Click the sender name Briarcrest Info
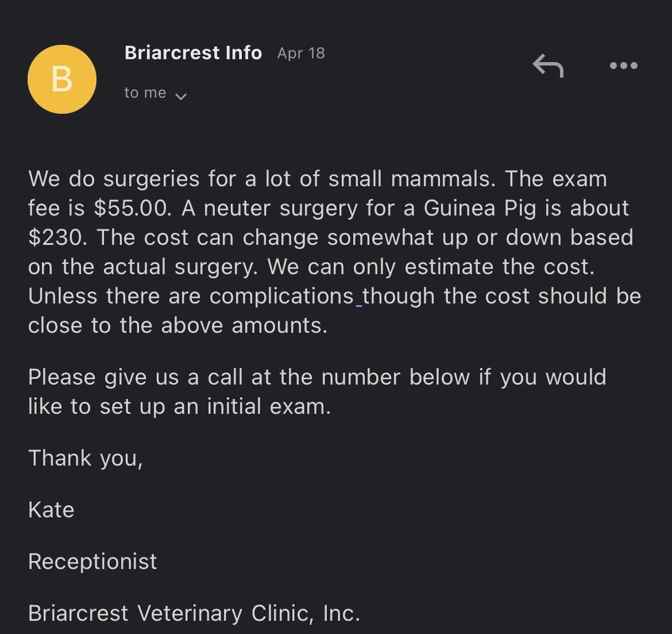The image size is (672, 634). [x=193, y=53]
